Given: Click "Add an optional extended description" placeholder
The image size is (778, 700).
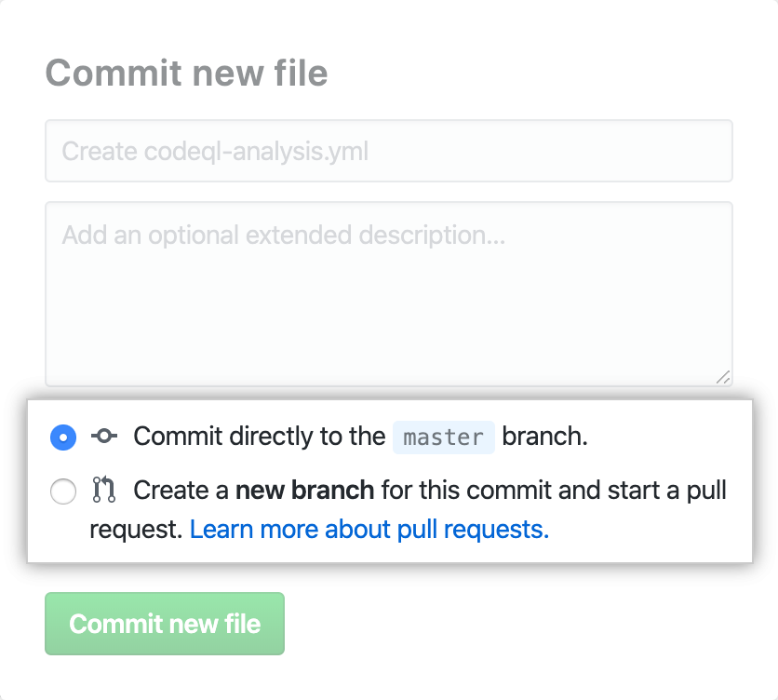Looking at the screenshot, I should [x=283, y=236].
